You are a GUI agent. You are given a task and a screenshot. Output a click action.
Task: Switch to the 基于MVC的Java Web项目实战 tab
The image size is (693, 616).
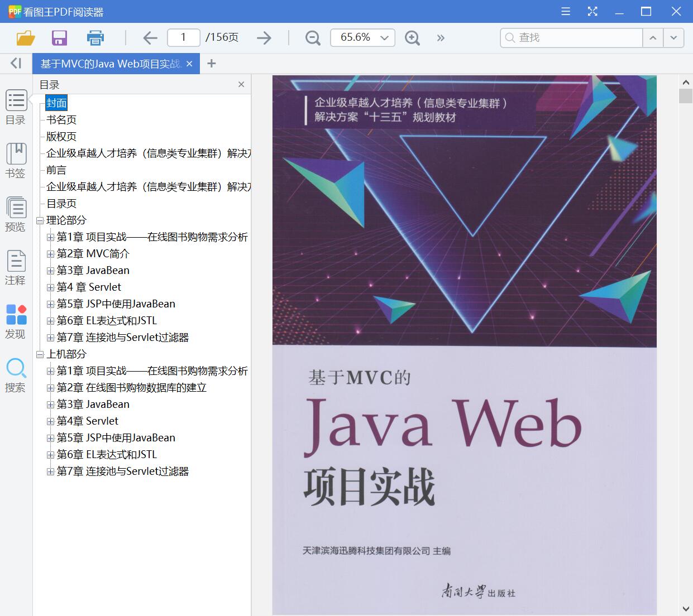click(109, 63)
